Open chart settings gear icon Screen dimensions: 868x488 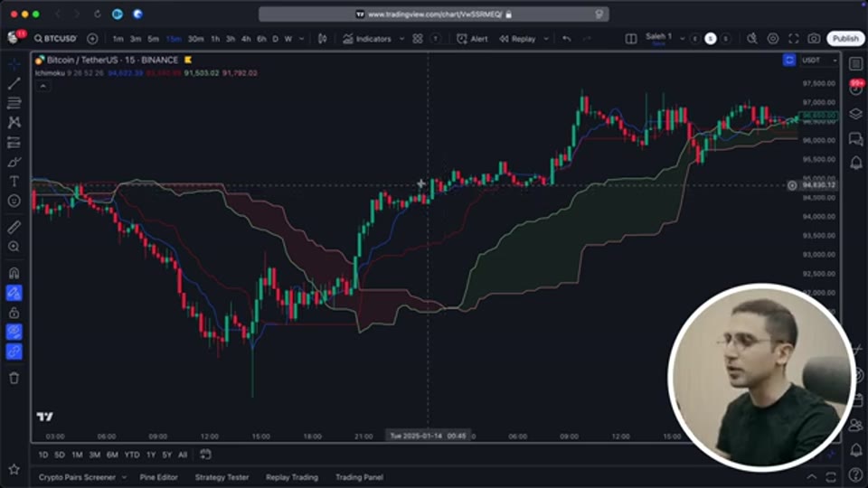pyautogui.click(x=773, y=39)
